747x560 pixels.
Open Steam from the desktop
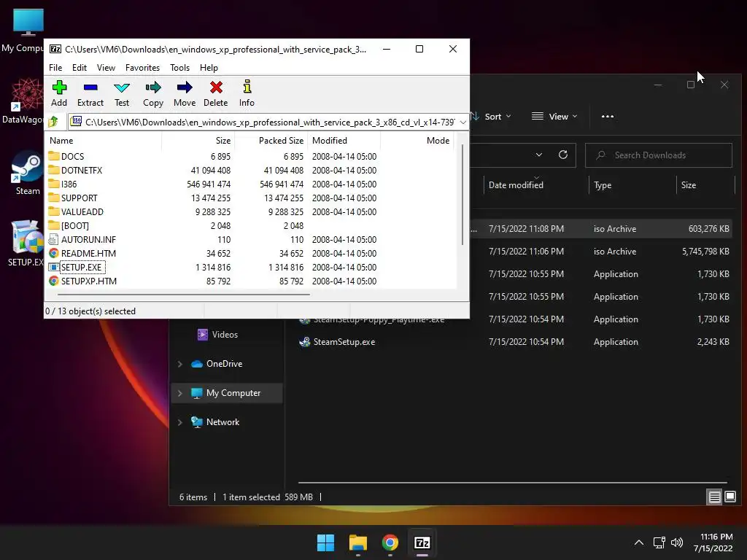click(x=27, y=173)
